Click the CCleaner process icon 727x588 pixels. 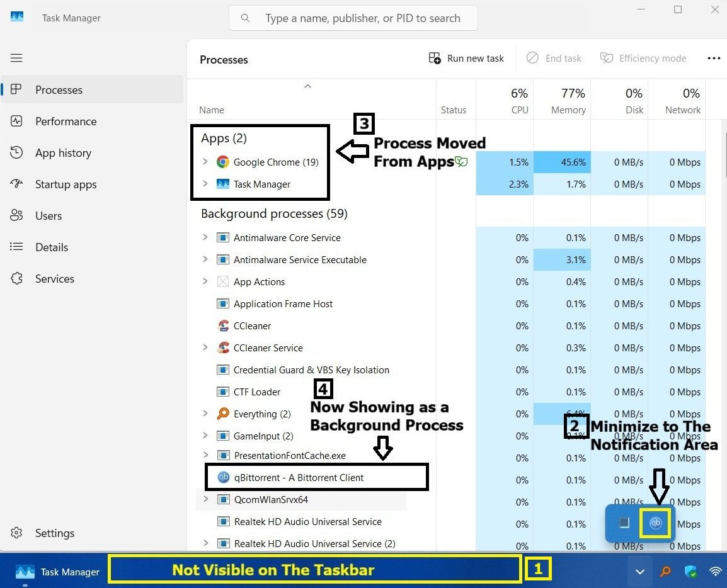pyautogui.click(x=223, y=325)
